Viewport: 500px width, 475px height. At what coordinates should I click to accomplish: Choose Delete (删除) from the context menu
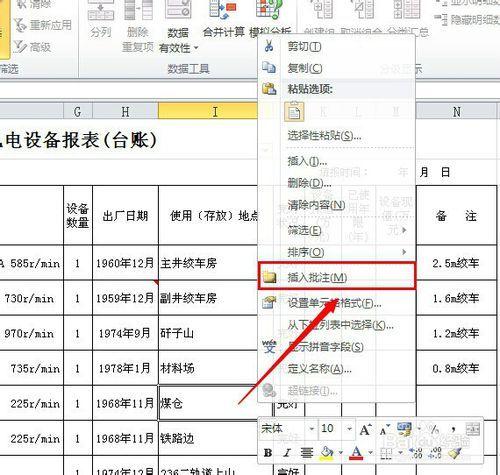pyautogui.click(x=337, y=183)
